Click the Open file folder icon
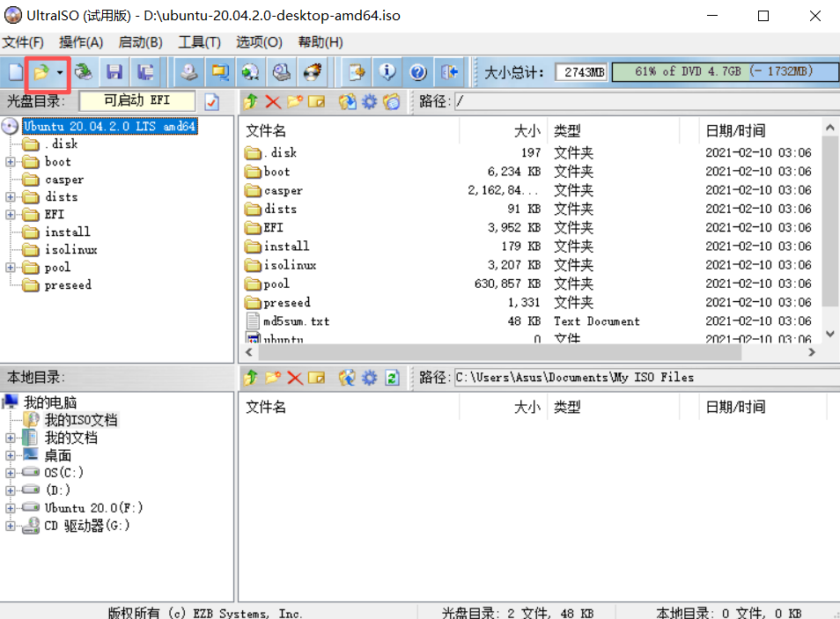Viewport: 840px width, 619px height. point(41,72)
